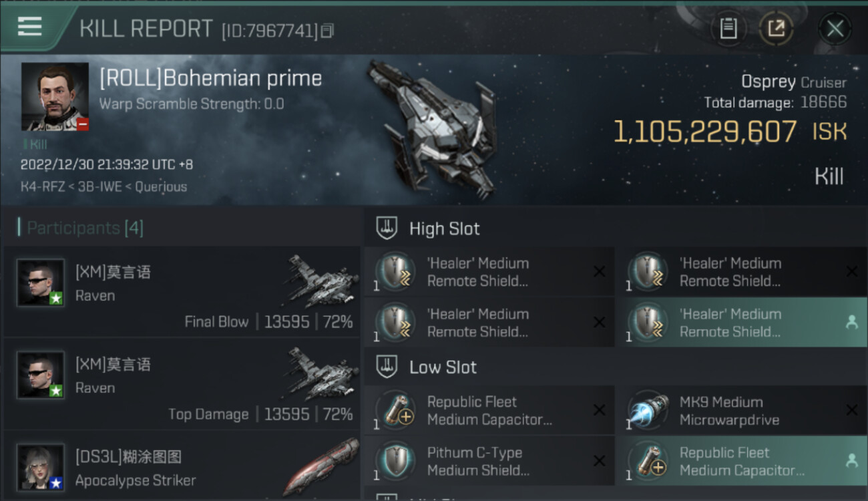
Task: Copy the kill report ID
Action: click(x=327, y=31)
